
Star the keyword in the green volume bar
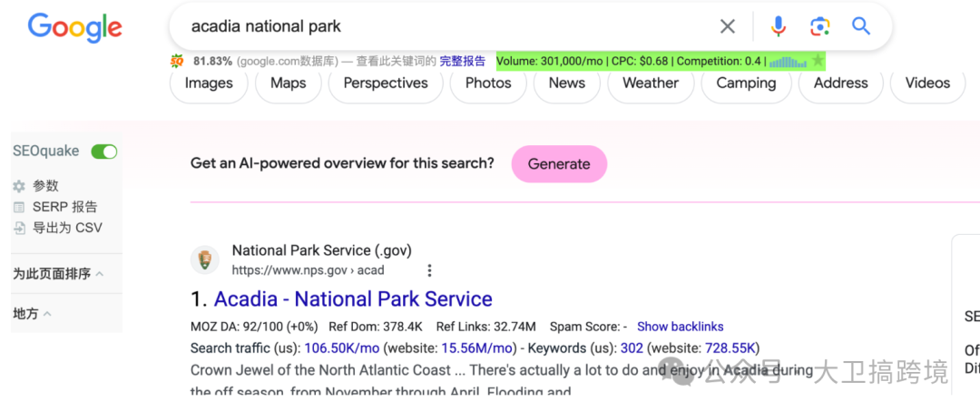click(x=818, y=61)
